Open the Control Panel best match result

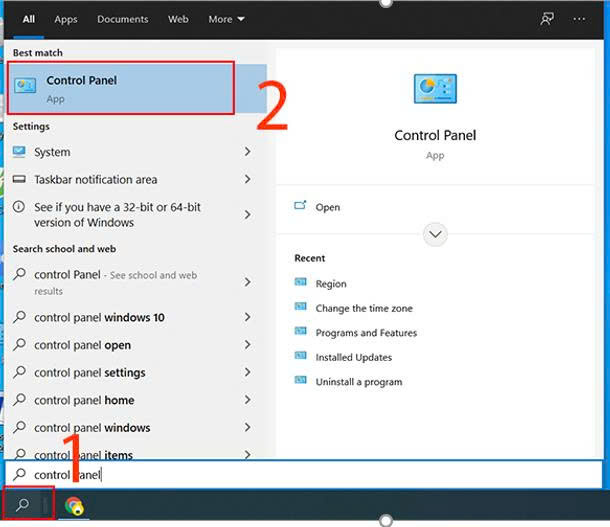120,88
